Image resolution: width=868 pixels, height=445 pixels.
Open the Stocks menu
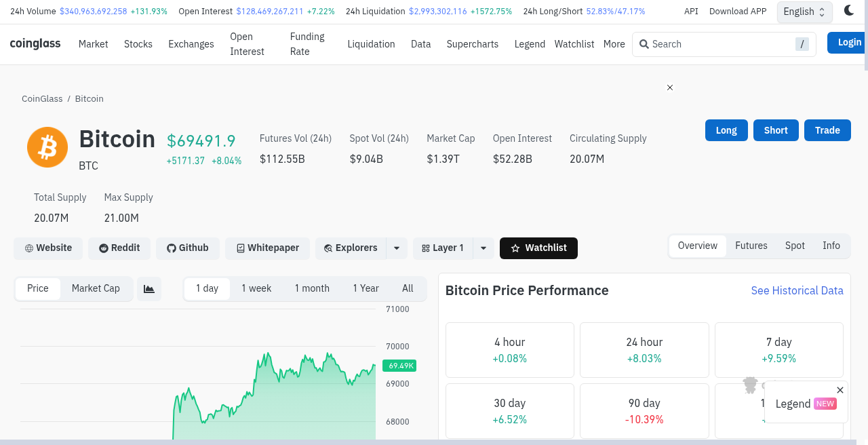point(138,44)
